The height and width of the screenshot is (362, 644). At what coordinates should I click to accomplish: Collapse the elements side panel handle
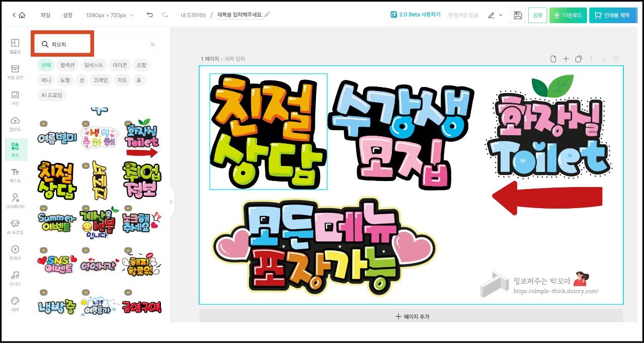(x=171, y=202)
